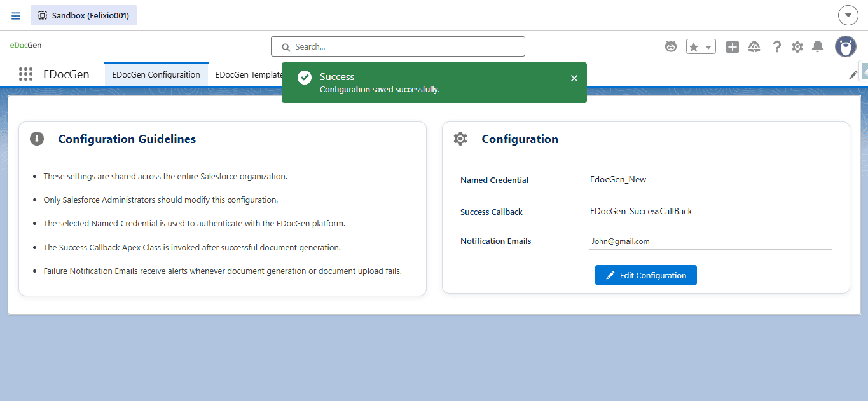Expand the Favorites list dropdown arrow
The image size is (868, 401).
click(708, 46)
